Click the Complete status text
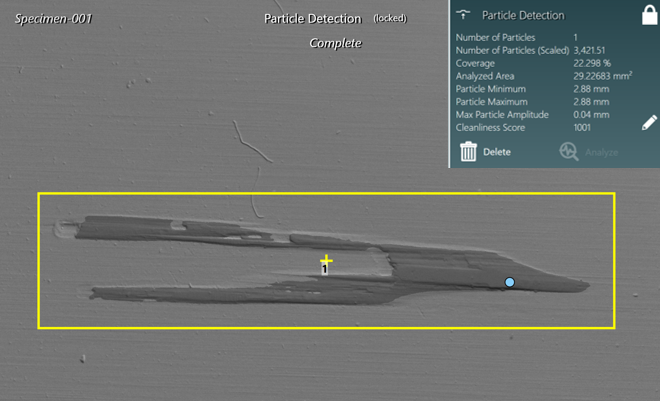The width and height of the screenshot is (660, 401). pos(335,43)
